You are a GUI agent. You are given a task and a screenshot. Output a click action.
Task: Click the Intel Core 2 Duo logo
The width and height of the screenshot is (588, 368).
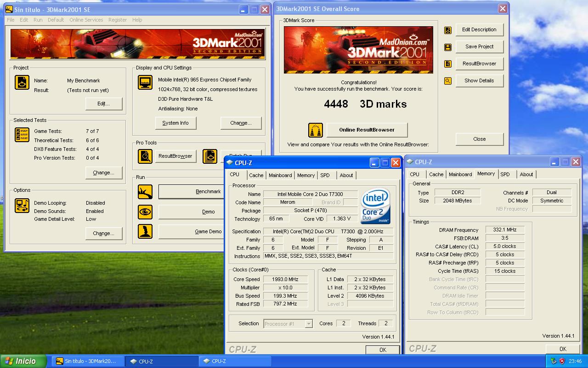[x=376, y=206]
